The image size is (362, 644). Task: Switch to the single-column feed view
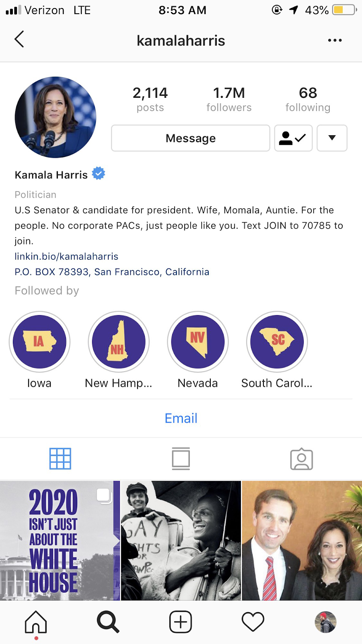point(181,459)
